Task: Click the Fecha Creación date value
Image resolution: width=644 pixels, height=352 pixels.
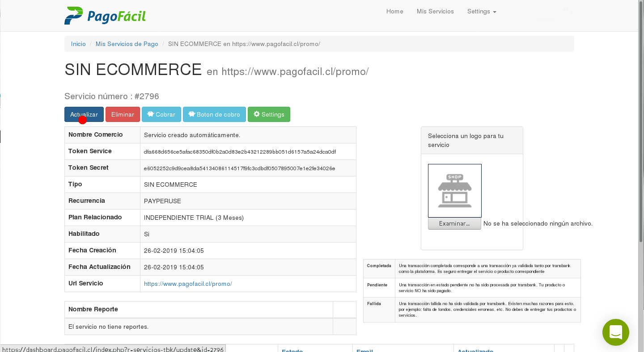Action: tap(174, 251)
